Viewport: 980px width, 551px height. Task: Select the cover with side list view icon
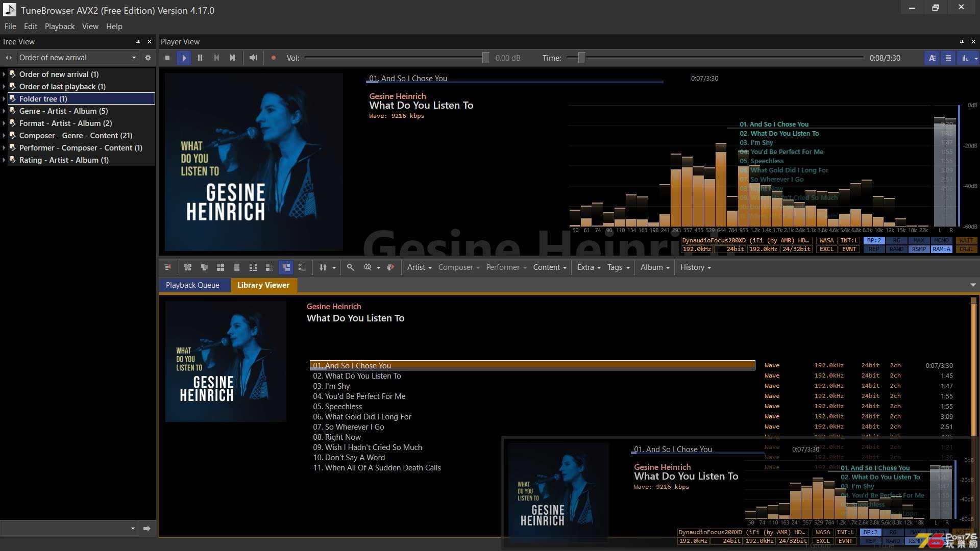coord(269,267)
